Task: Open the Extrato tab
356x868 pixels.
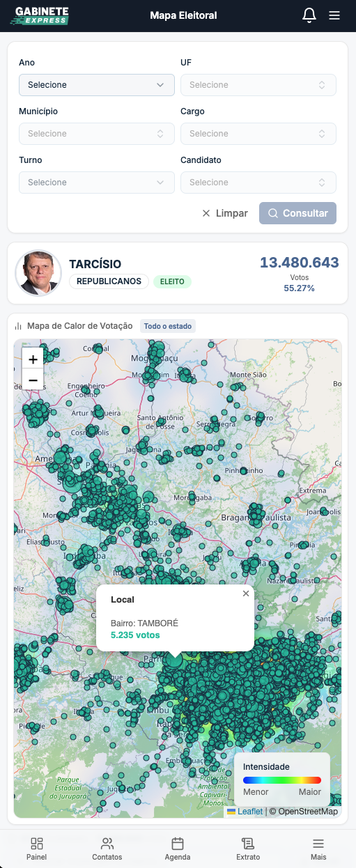Action: coord(248,848)
